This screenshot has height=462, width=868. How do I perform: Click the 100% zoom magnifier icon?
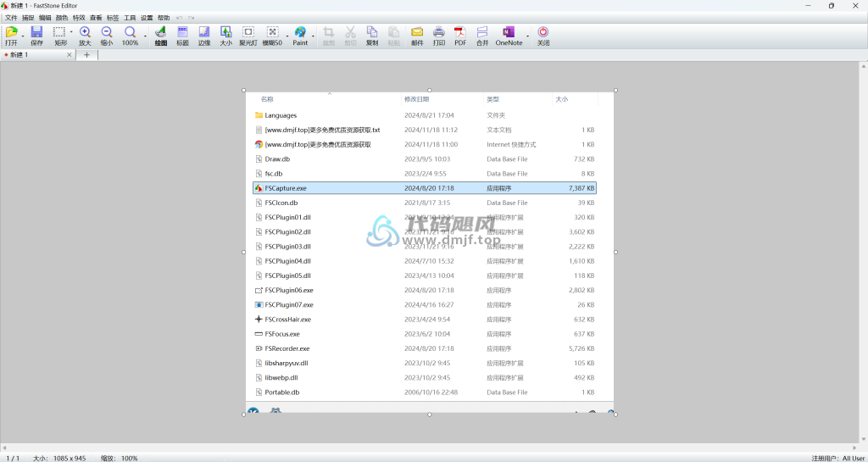coord(130,32)
